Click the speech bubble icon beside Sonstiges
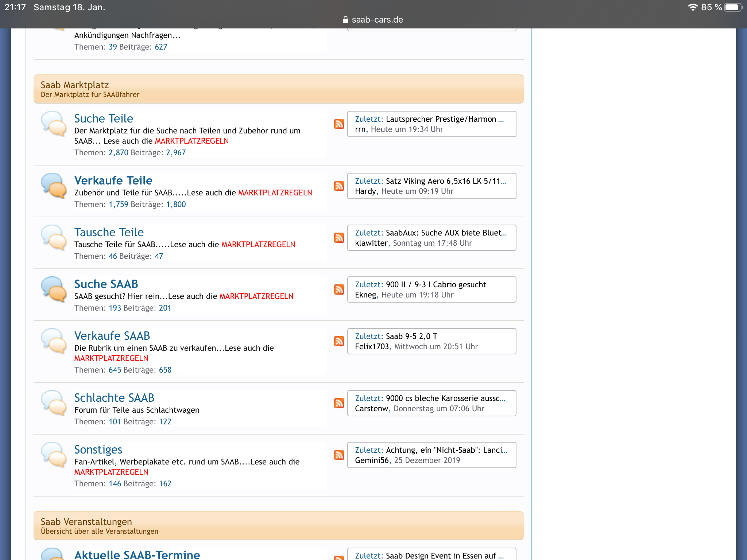The height and width of the screenshot is (560, 747). click(54, 455)
